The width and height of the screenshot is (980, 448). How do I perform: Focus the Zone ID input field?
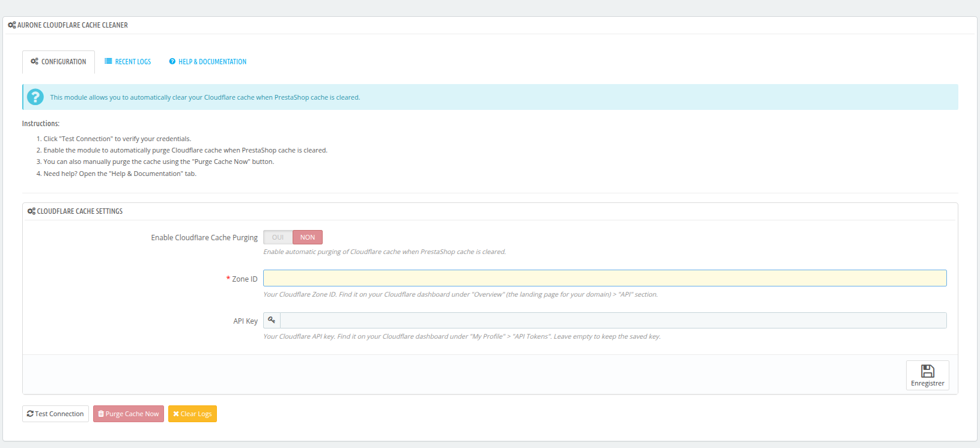(x=604, y=278)
